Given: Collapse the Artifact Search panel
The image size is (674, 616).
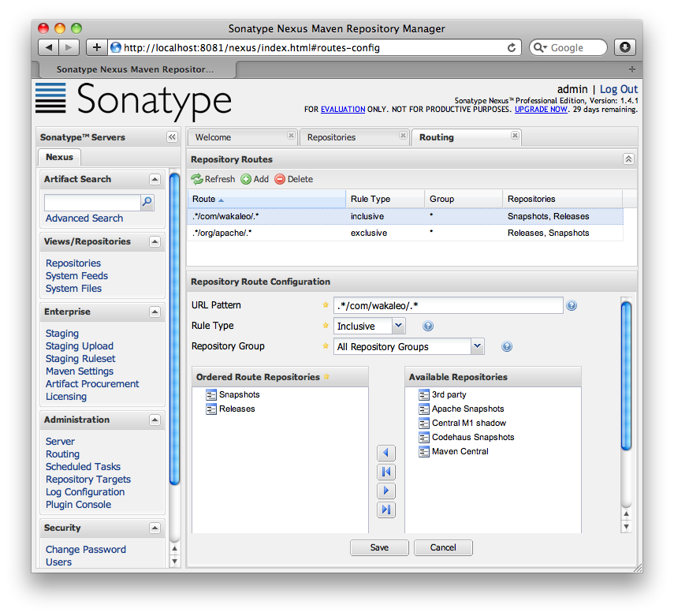Looking at the screenshot, I should (155, 179).
